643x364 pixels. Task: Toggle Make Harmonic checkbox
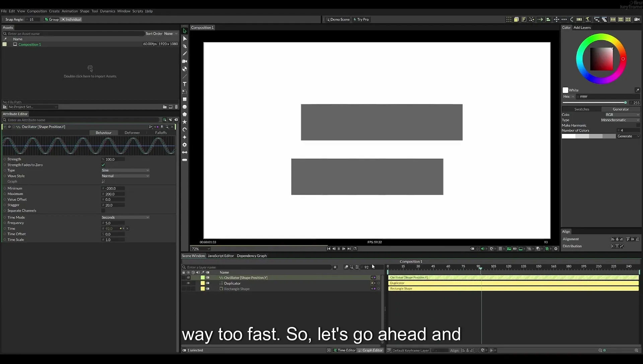[x=638, y=125]
